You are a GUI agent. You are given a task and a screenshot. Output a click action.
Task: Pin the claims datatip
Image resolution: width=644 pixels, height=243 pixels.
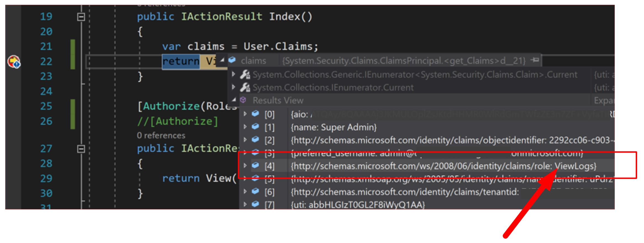click(535, 60)
